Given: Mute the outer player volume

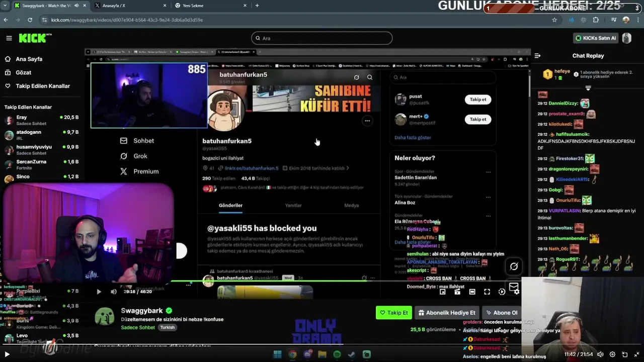Looking at the screenshot, I should (600, 354).
